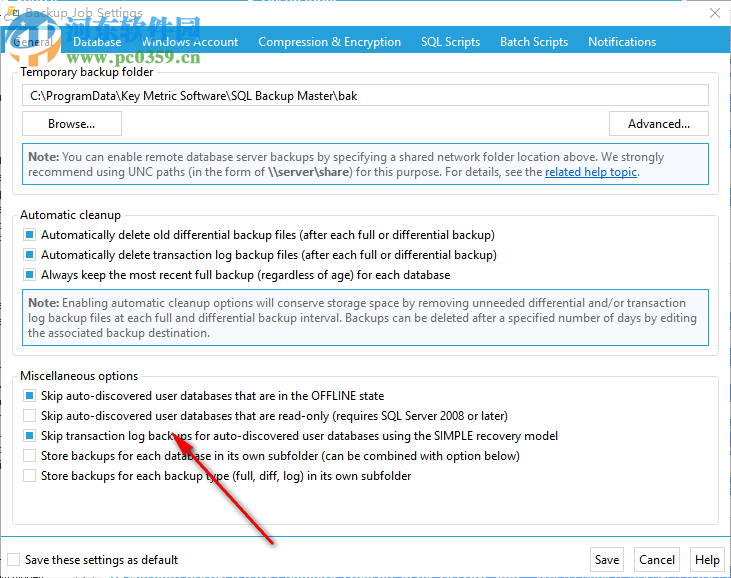The height and width of the screenshot is (578, 731).
Task: Click the Browse... button
Action: click(x=72, y=124)
